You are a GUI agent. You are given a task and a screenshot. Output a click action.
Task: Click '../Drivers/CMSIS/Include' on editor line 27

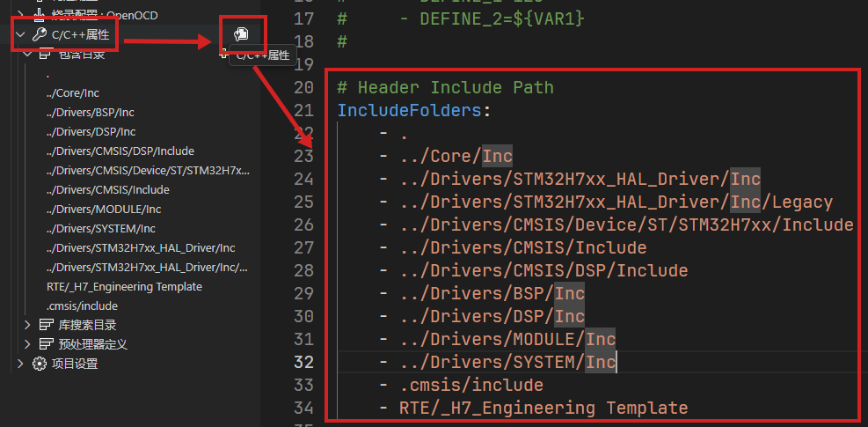click(523, 248)
